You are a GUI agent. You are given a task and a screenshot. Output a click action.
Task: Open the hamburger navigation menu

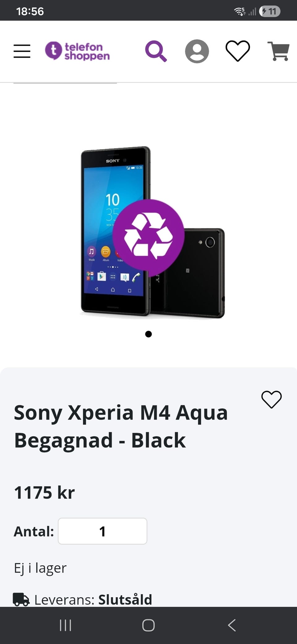[x=22, y=51]
